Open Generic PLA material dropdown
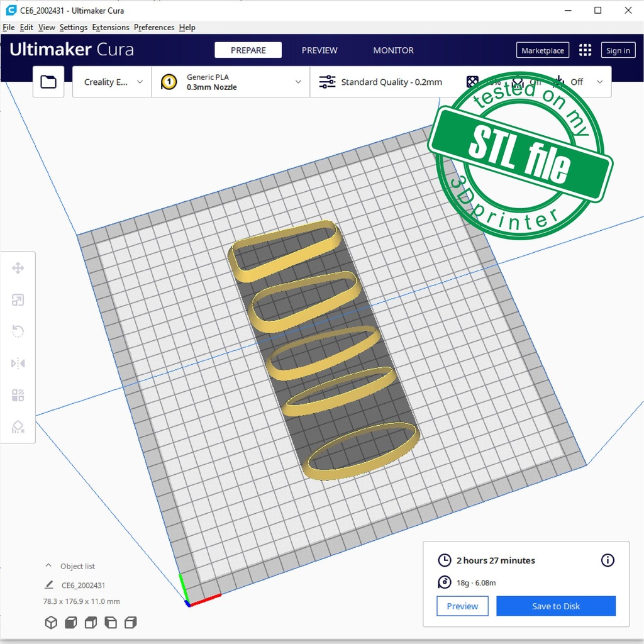644x644 pixels. pos(231,82)
